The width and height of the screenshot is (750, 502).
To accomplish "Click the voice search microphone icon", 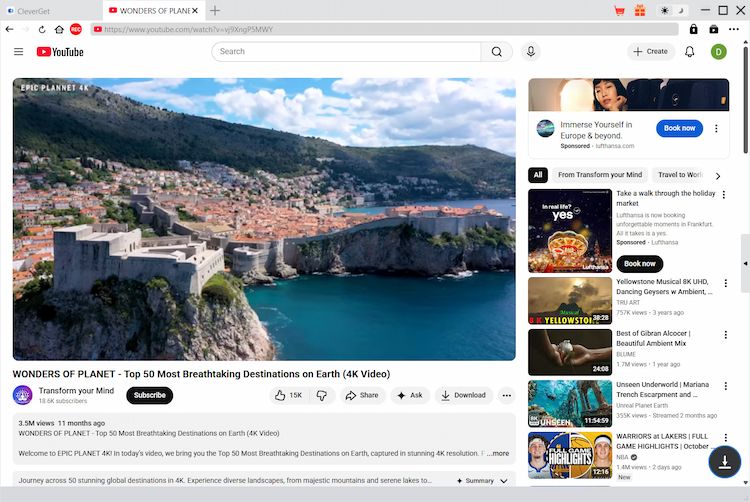I will [530, 51].
